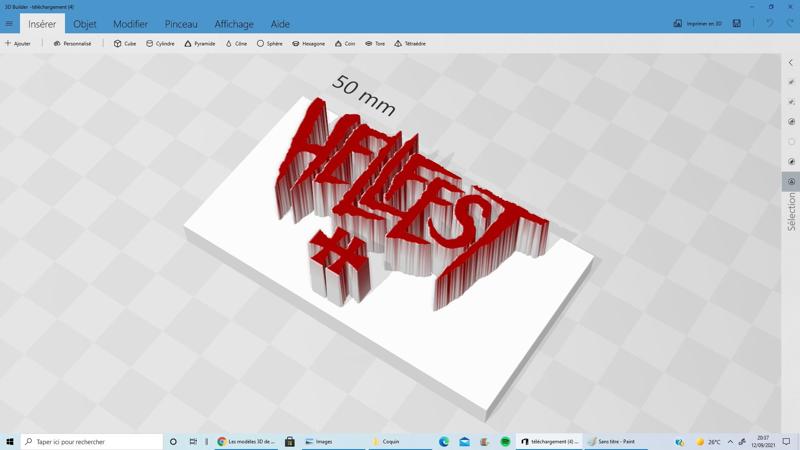Insert a Cône shape
800x450 pixels.
click(236, 44)
